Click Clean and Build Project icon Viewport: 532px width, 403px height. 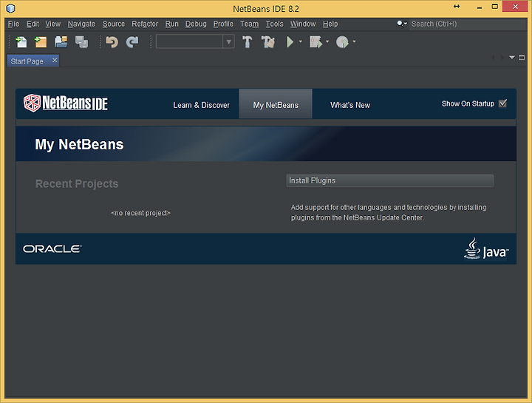[x=268, y=41]
